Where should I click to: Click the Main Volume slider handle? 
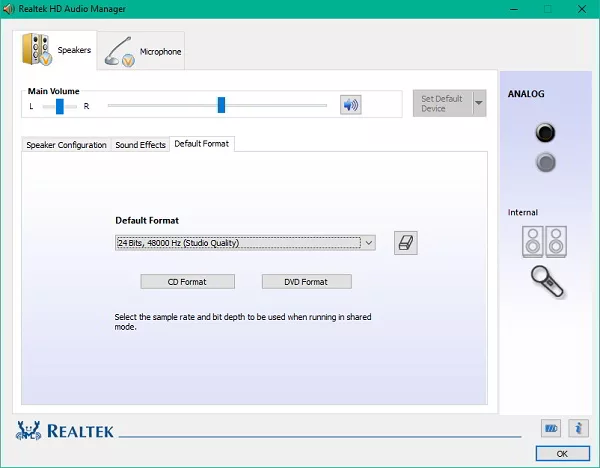click(221, 105)
